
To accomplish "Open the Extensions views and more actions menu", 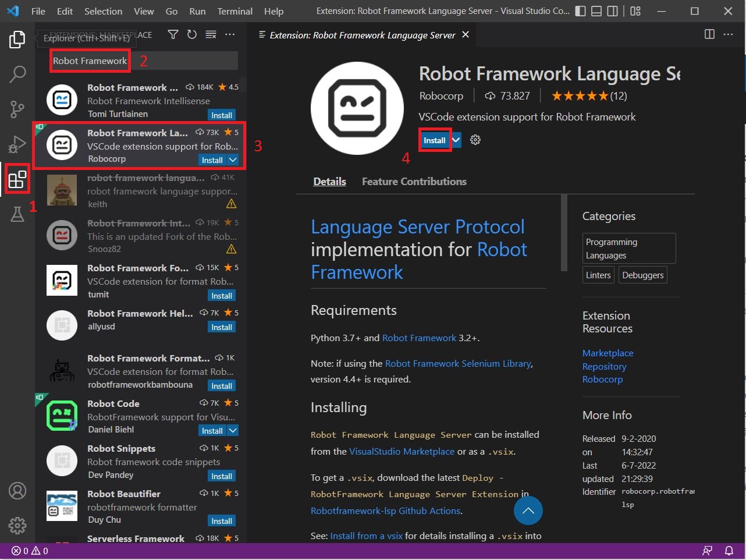I will click(230, 35).
